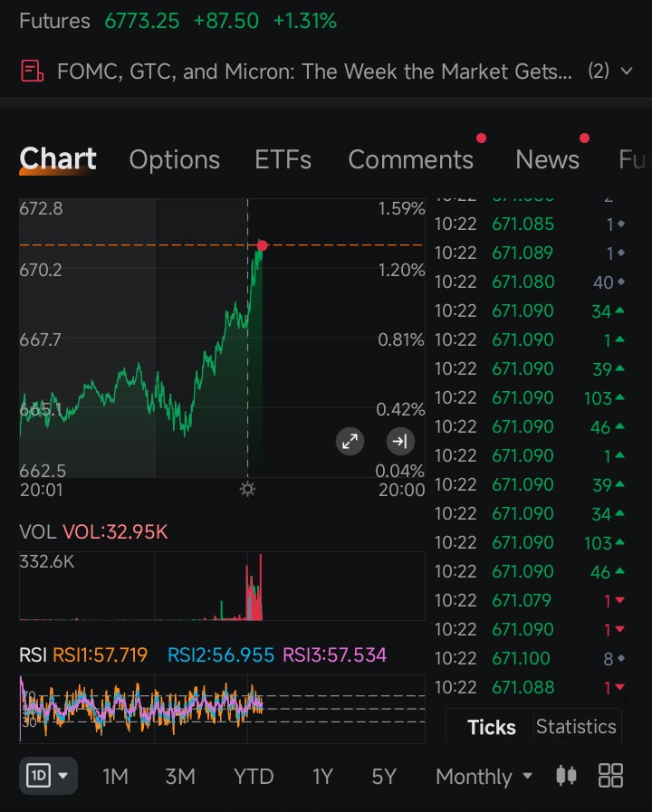
Task: Tap the RSI1:57.719 value
Action: click(x=100, y=655)
